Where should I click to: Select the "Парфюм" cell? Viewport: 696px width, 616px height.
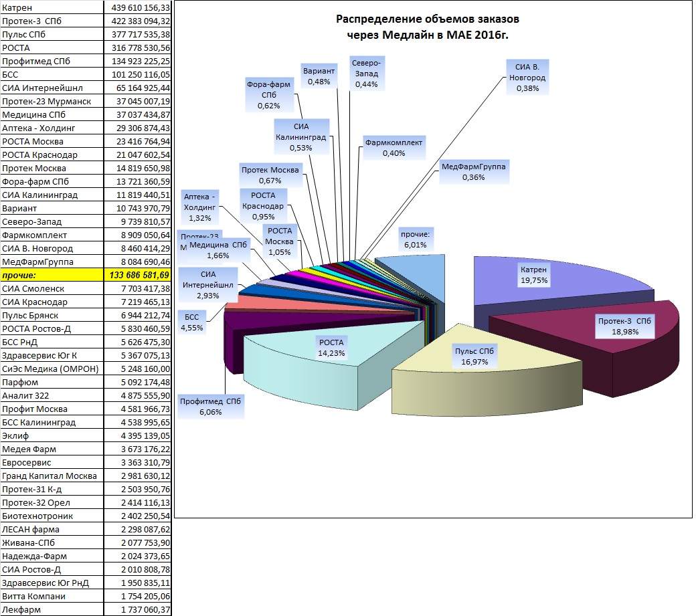(52, 382)
